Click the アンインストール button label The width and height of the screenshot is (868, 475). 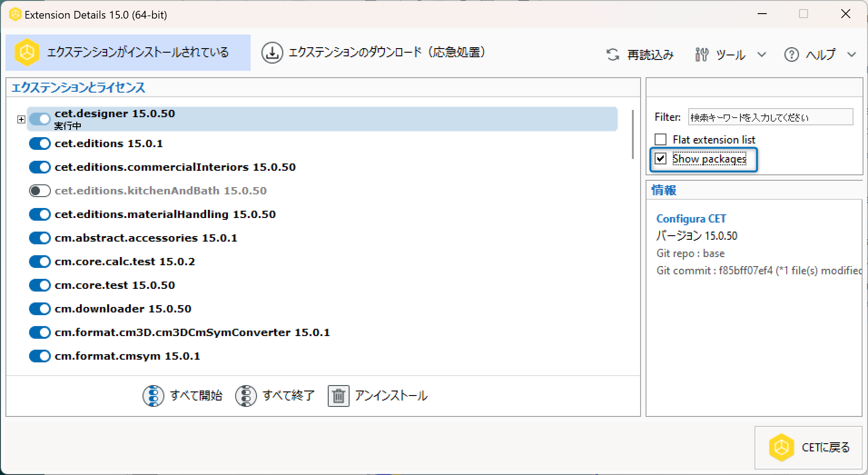391,396
